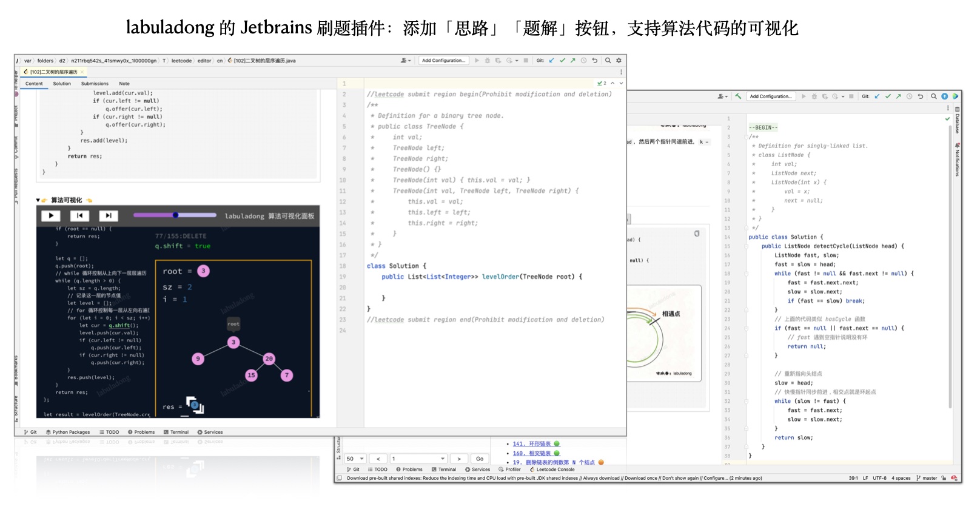
Task: Click the build hammer icon
Action: pos(738,96)
